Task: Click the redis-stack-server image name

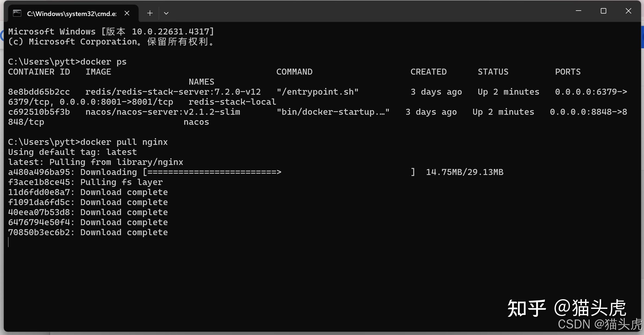Action: point(172,91)
